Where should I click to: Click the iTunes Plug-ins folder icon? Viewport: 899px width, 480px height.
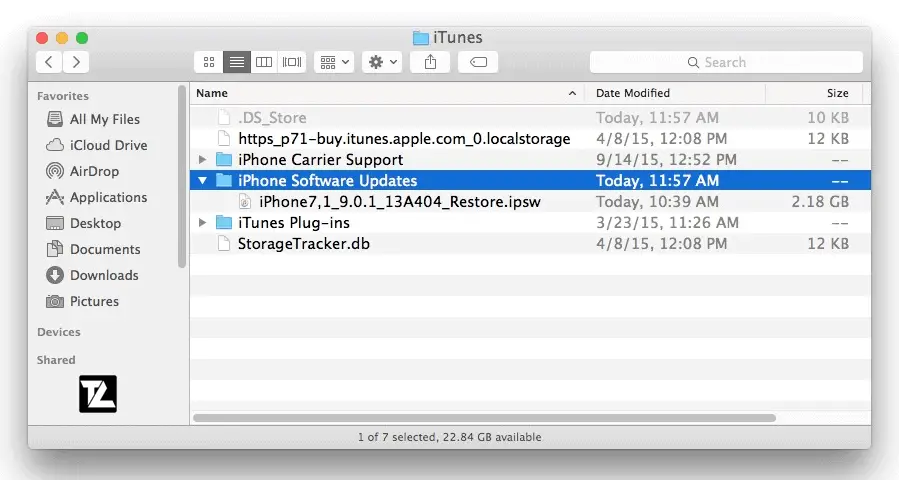[x=224, y=223]
